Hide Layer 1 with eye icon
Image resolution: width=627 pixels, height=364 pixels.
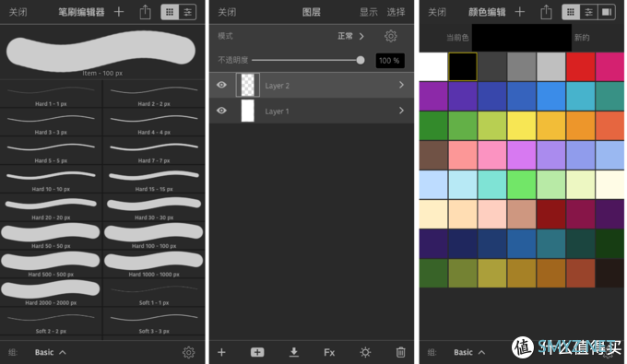point(221,111)
